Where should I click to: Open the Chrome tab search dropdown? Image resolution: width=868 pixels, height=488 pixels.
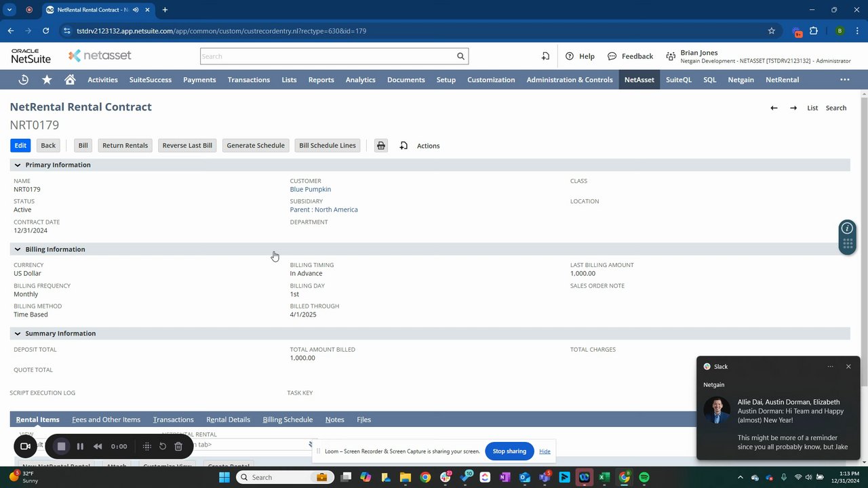point(10,10)
